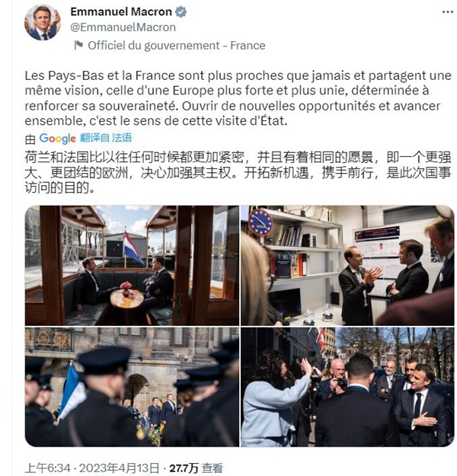Click the 上午6:34 timestamp link
The image size is (457, 476).
pyautogui.click(x=48, y=468)
